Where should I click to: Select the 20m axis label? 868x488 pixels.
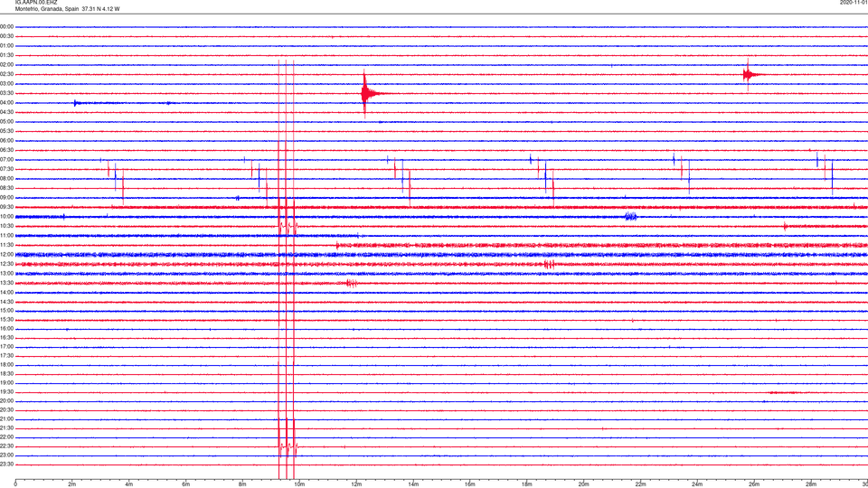point(583,484)
